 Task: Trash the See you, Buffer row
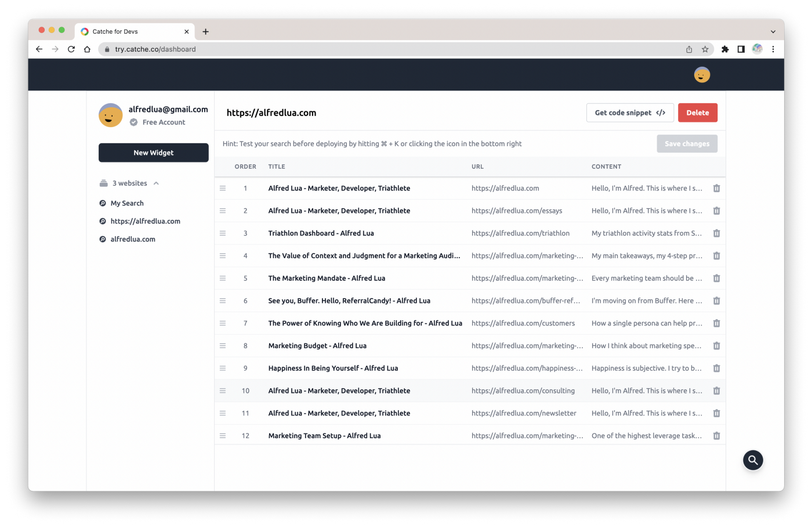(716, 301)
